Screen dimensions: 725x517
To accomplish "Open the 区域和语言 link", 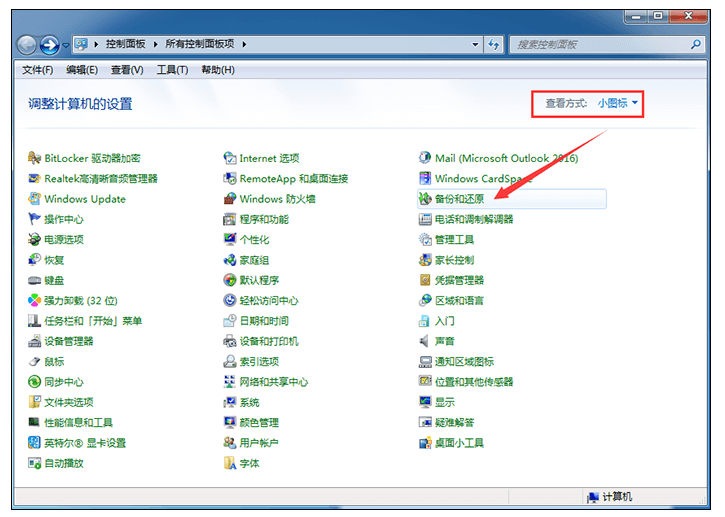I will [x=460, y=301].
